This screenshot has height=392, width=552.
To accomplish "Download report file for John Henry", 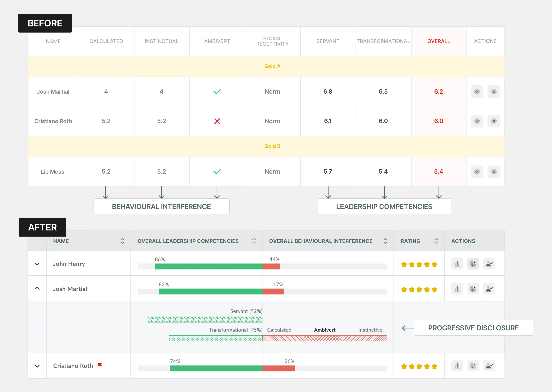I will click(x=473, y=264).
